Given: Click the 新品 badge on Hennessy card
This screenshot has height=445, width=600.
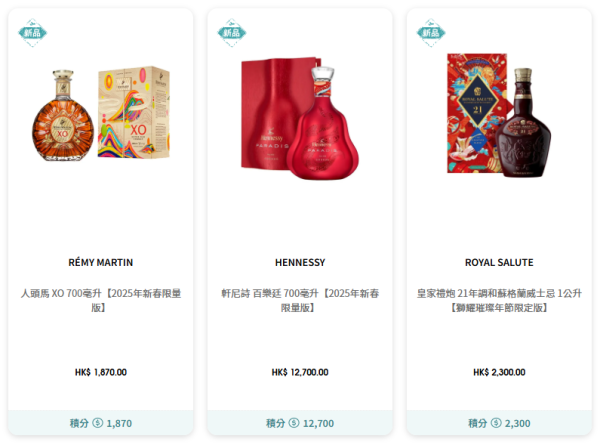Looking at the screenshot, I should tap(232, 33).
